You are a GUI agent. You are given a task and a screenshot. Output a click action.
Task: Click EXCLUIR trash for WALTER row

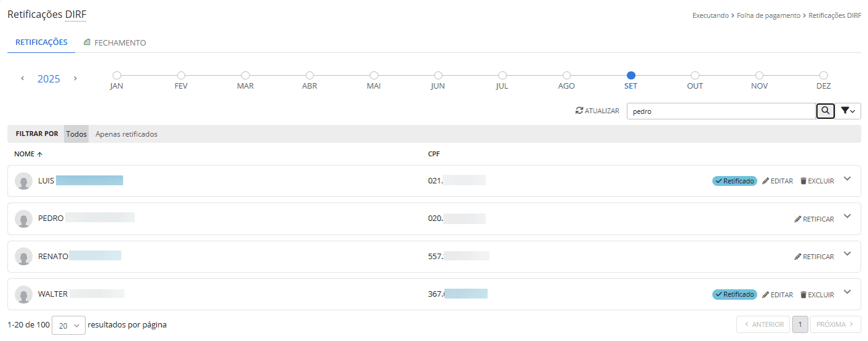(803, 295)
